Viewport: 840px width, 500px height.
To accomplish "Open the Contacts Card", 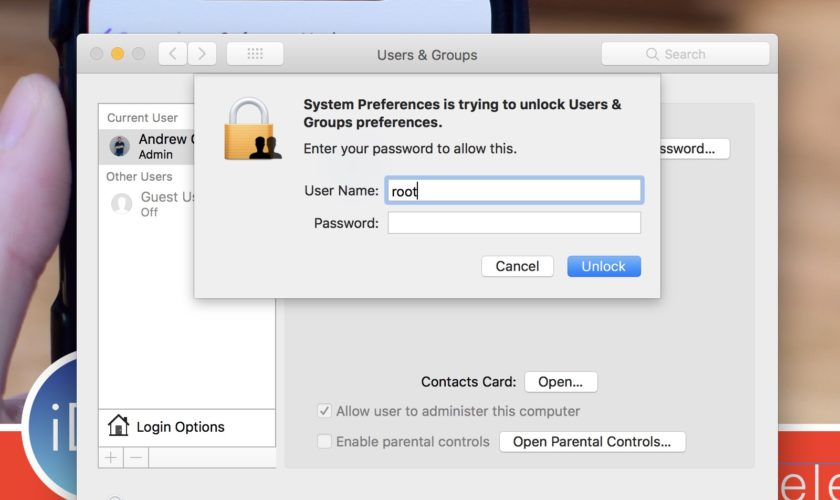I will click(x=560, y=382).
